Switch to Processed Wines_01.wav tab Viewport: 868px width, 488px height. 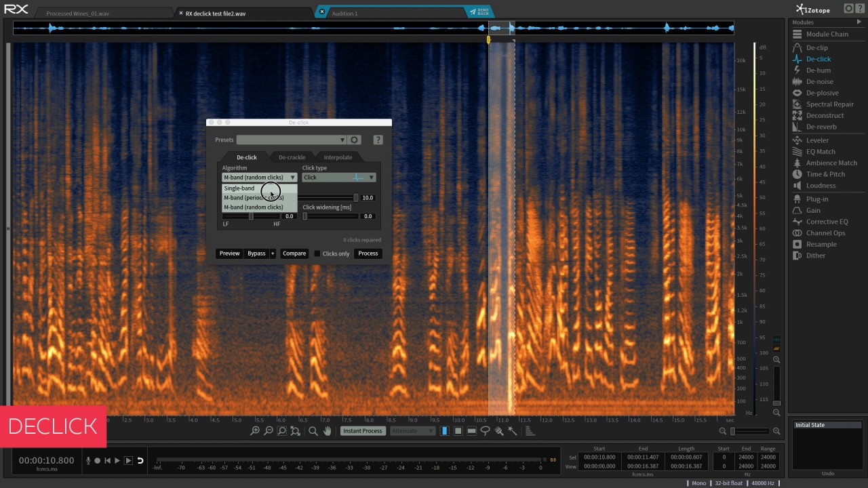[x=77, y=13]
